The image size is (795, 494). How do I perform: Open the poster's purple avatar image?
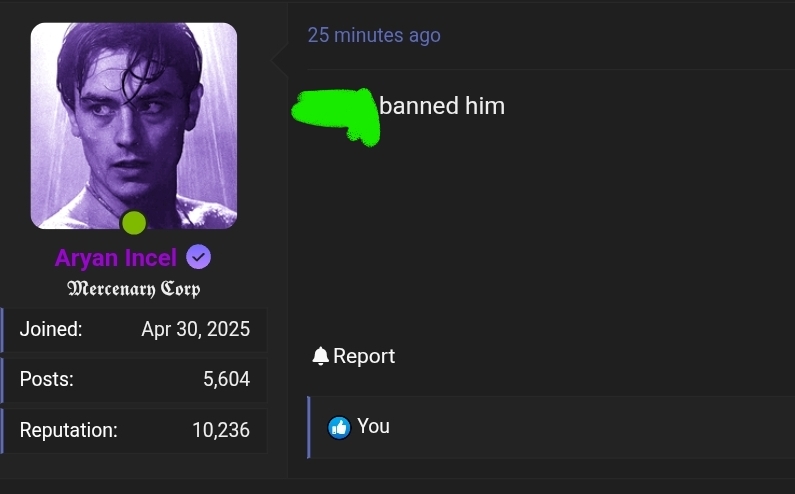[134, 126]
